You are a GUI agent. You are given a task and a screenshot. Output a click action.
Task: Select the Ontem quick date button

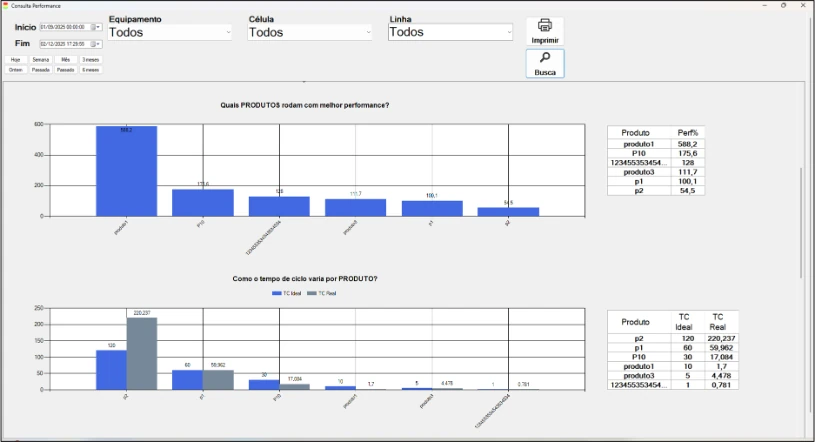coord(15,70)
